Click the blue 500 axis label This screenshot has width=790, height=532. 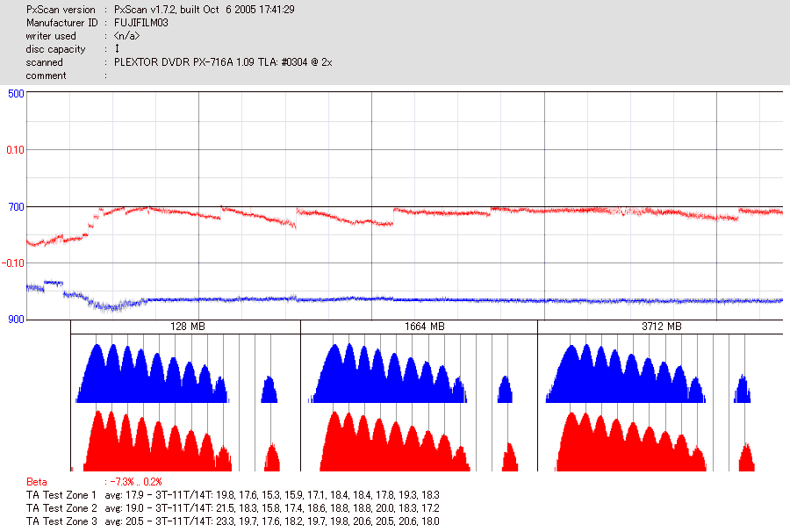tap(16, 94)
